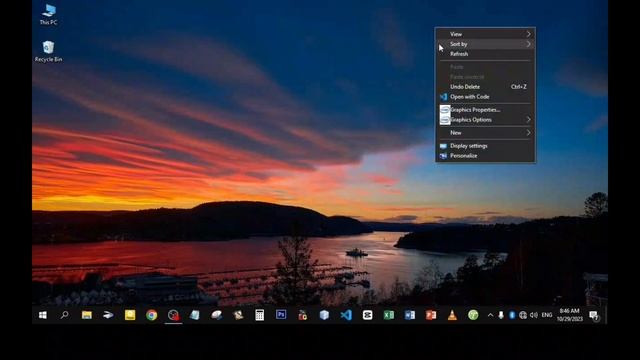
Task: Launch Excel from the taskbar
Action: [x=389, y=315]
